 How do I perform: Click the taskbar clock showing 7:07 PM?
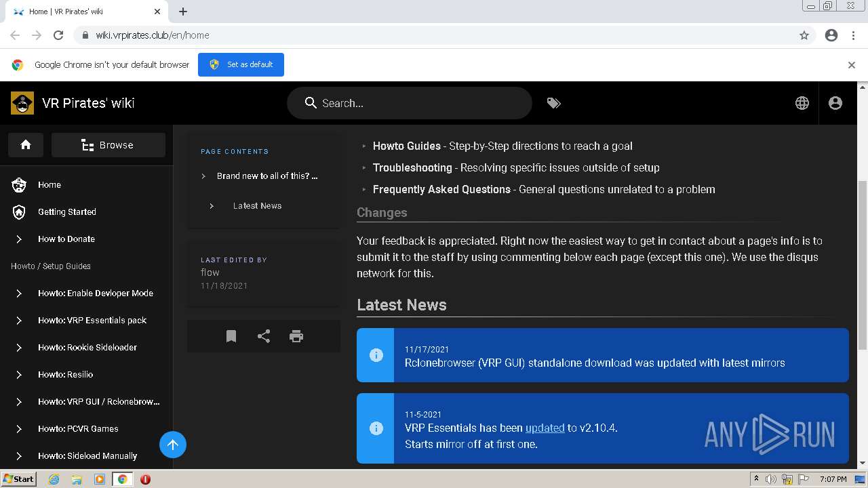point(833,479)
